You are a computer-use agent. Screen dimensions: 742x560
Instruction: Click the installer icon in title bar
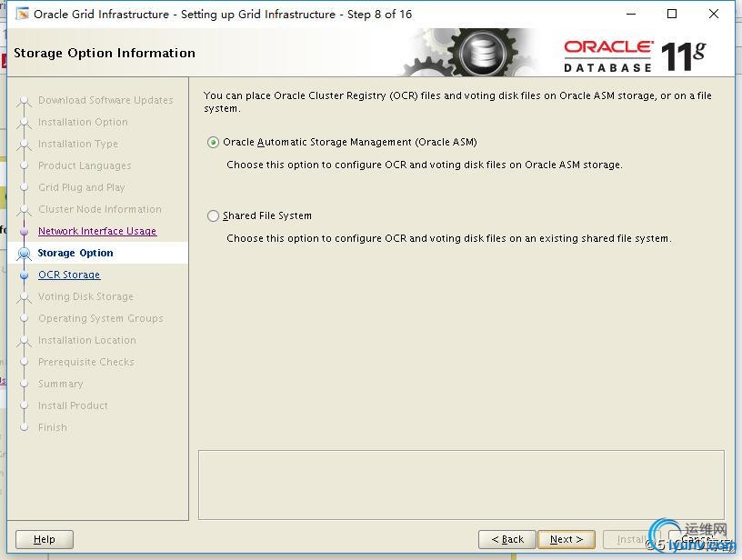[x=22, y=15]
